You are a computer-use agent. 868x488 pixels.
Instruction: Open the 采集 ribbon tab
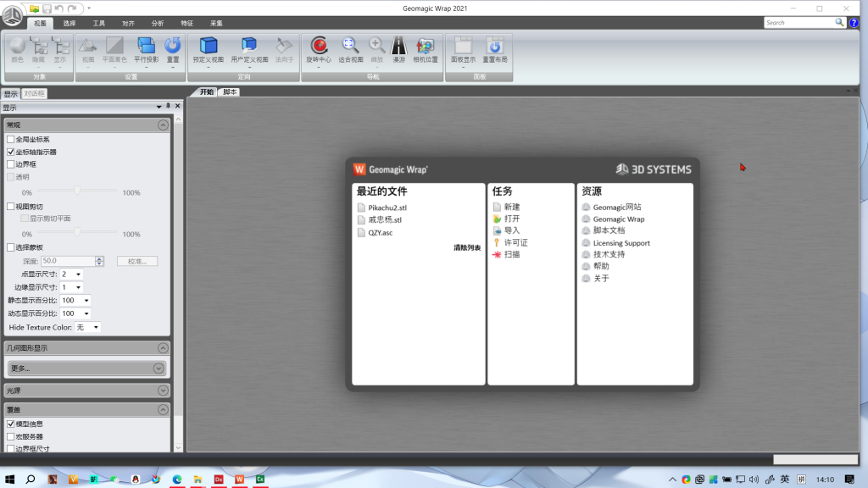[x=216, y=23]
